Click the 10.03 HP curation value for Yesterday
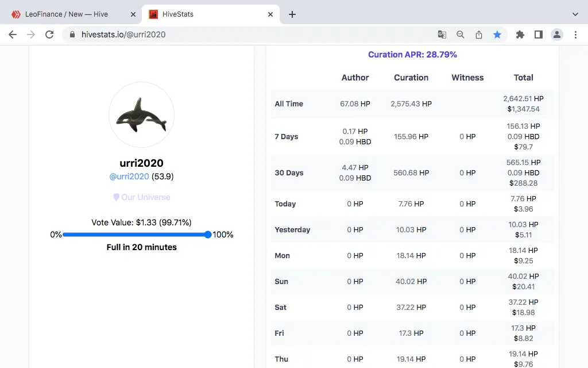 click(x=411, y=229)
